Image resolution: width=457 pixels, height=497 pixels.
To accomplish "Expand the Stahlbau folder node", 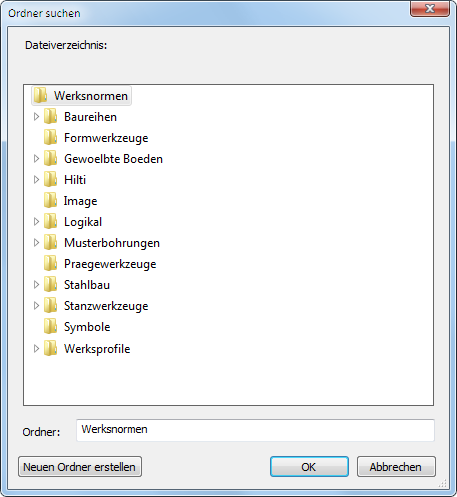I will [x=36, y=285].
